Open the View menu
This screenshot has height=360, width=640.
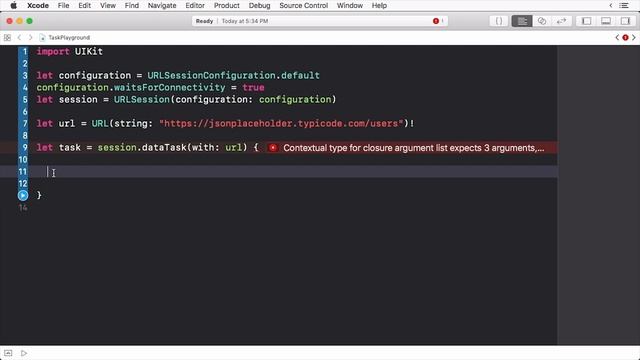coord(108,5)
